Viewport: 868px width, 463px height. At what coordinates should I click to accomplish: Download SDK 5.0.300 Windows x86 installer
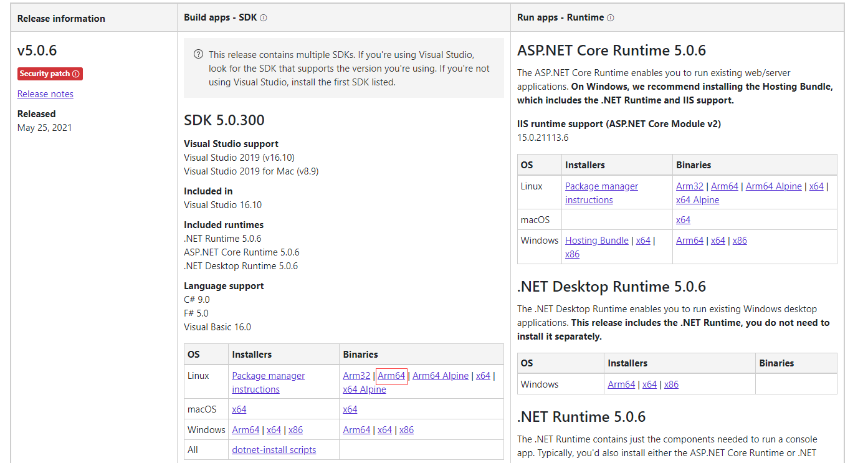coord(295,430)
